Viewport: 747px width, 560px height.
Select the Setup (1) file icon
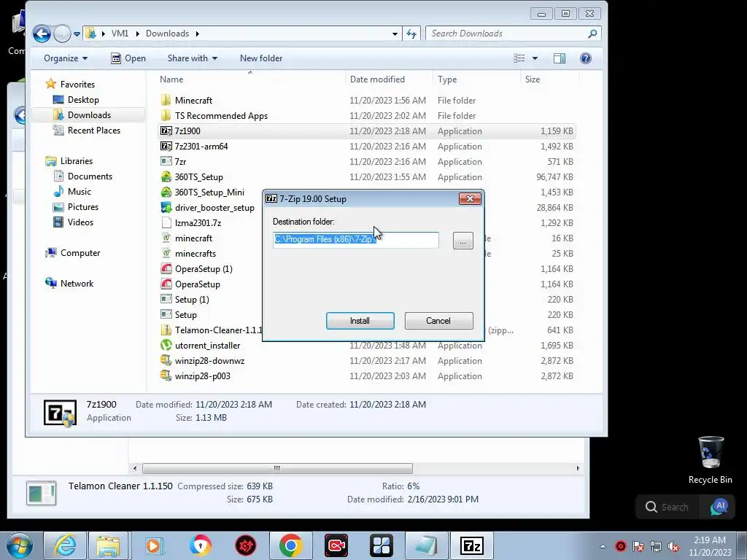click(x=166, y=299)
